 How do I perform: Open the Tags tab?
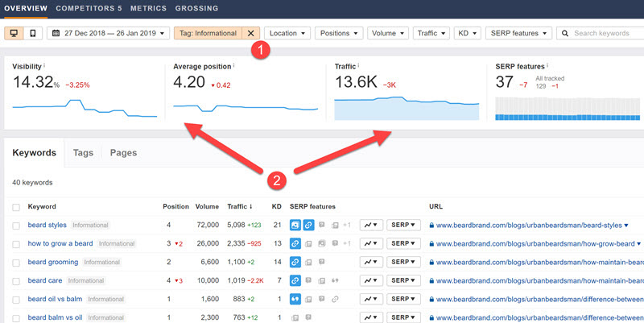click(x=83, y=152)
